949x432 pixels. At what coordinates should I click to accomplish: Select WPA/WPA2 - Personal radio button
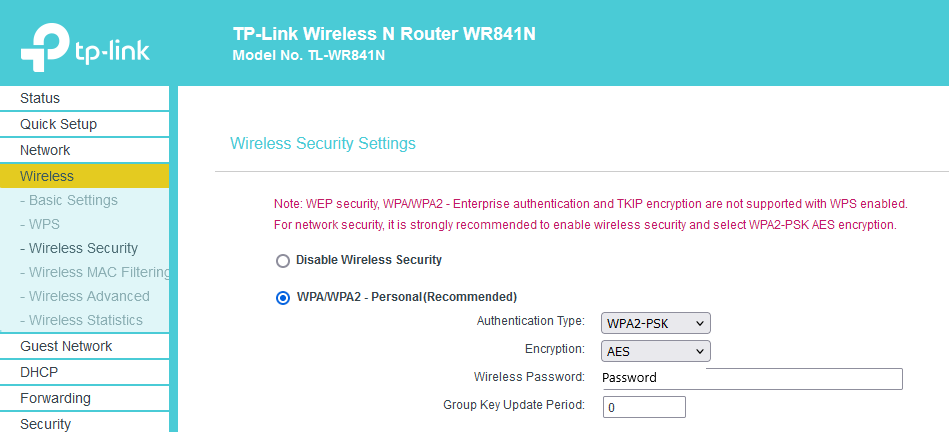point(283,298)
